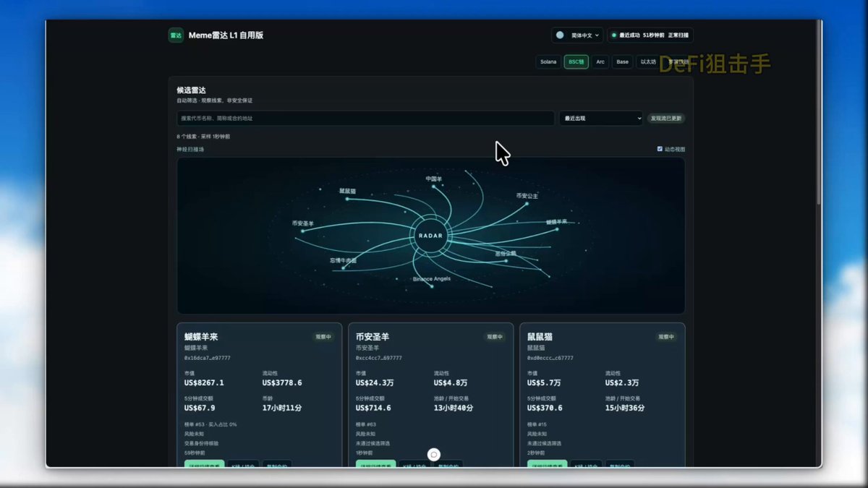Toggle the 动态视图 checkbox
The width and height of the screenshot is (868, 488).
[x=660, y=149]
